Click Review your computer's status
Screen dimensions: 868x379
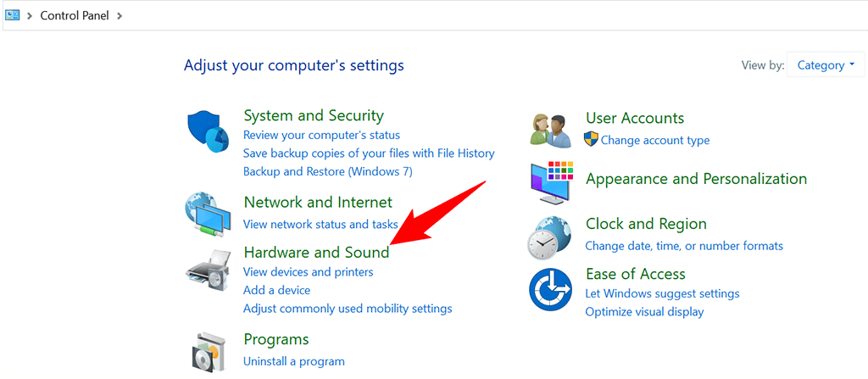point(321,135)
